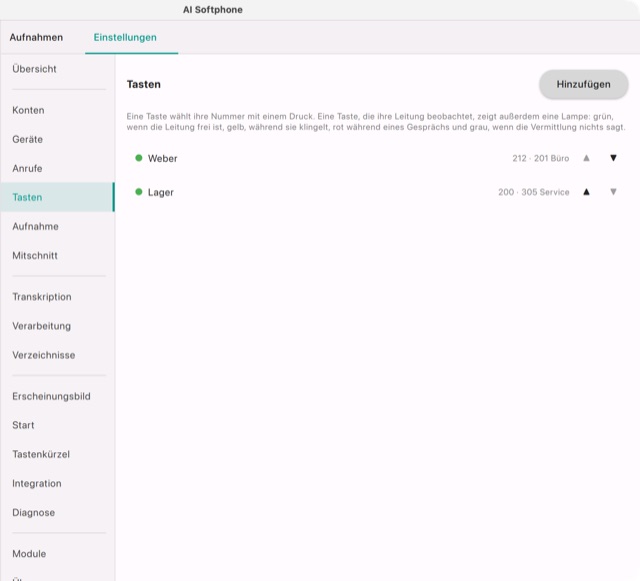Click the dimmed down arrow for Lager
Viewport: 640px width, 581px height.
[x=613, y=192]
